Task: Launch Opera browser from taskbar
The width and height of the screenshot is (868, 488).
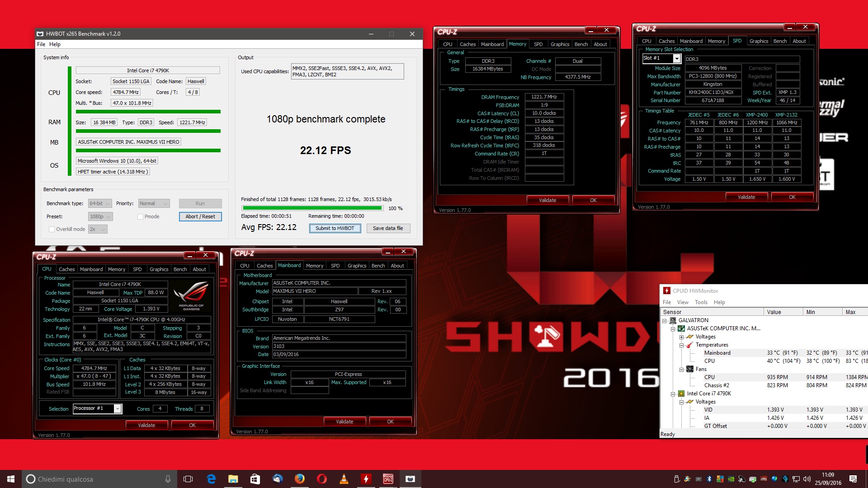Action: [322, 479]
